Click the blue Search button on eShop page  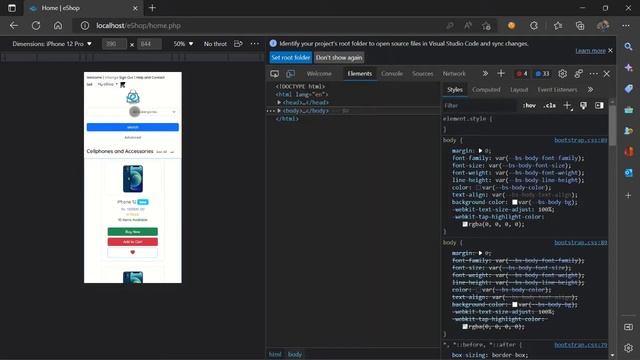click(x=133, y=127)
